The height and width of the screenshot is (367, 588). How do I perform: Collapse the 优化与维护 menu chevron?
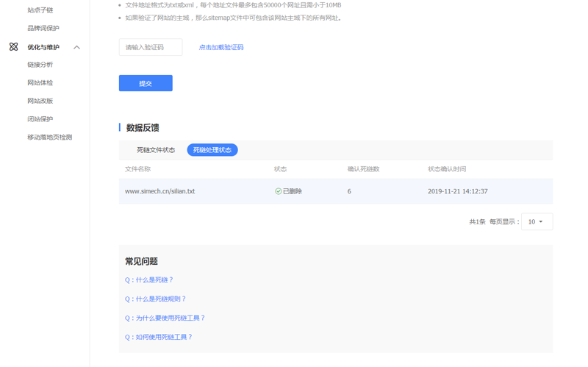click(x=77, y=47)
